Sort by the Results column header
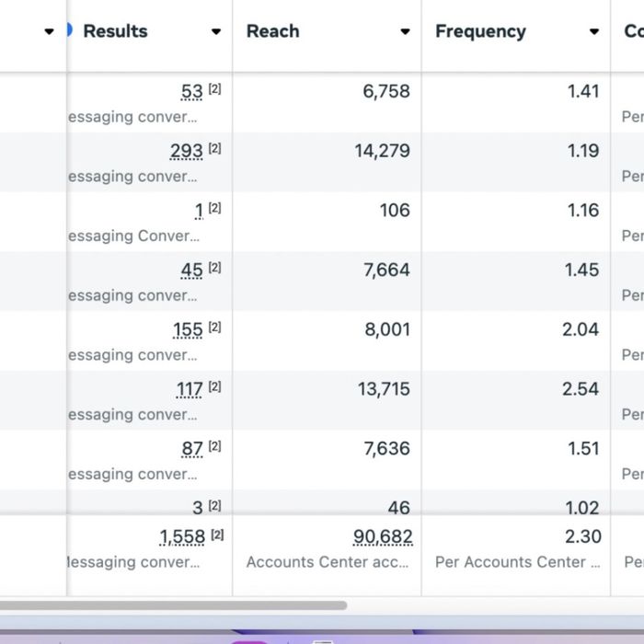This screenshot has width=644, height=644. click(x=115, y=31)
